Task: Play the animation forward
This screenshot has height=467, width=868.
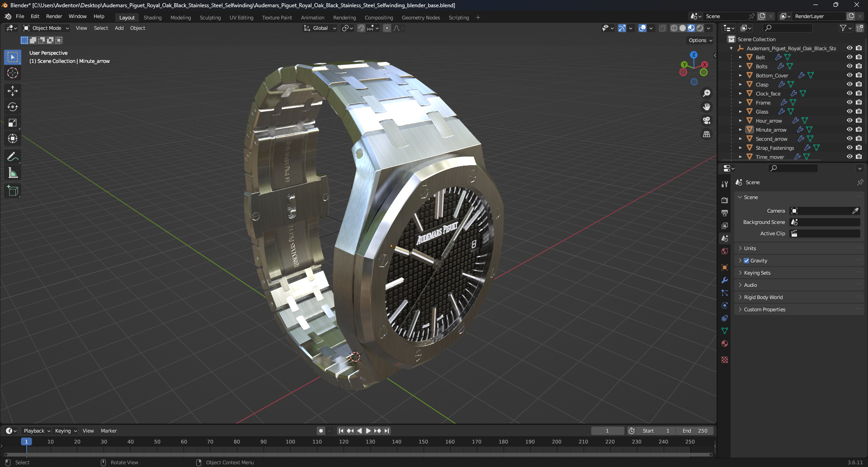Action: [368, 431]
